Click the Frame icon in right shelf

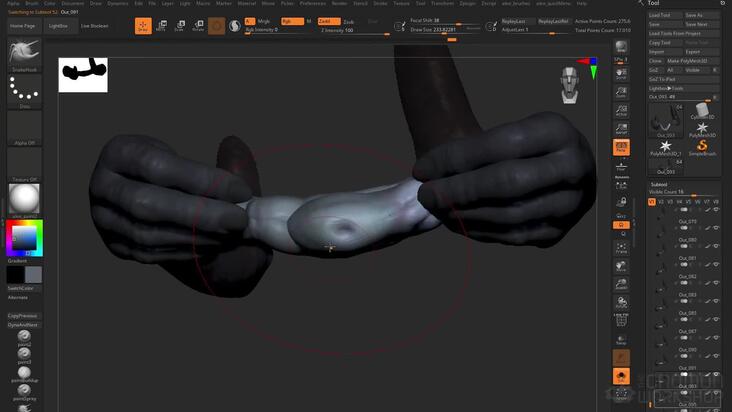pyautogui.click(x=621, y=248)
